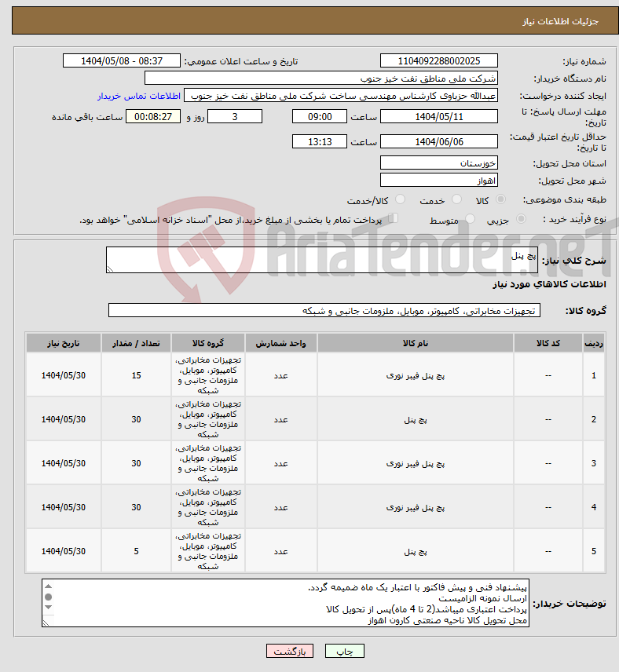
Task: Click row number 5 cell
Action: point(594,552)
